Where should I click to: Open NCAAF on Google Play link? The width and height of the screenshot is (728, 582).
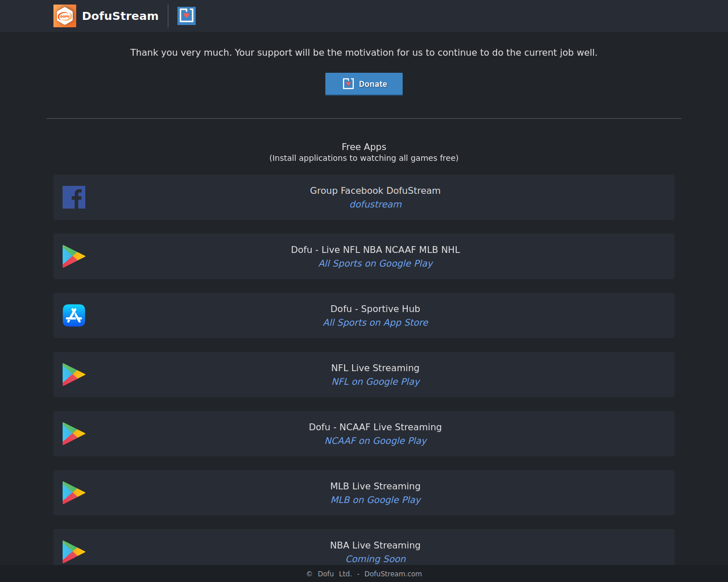[x=375, y=440]
